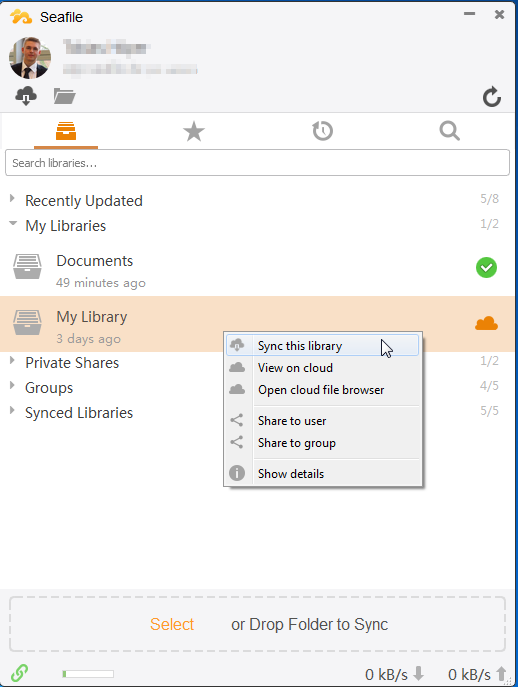Expand the Private Shares group
This screenshot has height=687, width=518.
coord(12,361)
